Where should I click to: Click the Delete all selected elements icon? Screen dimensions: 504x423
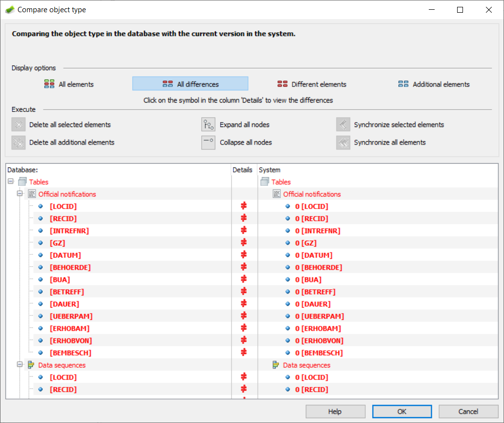coord(18,124)
